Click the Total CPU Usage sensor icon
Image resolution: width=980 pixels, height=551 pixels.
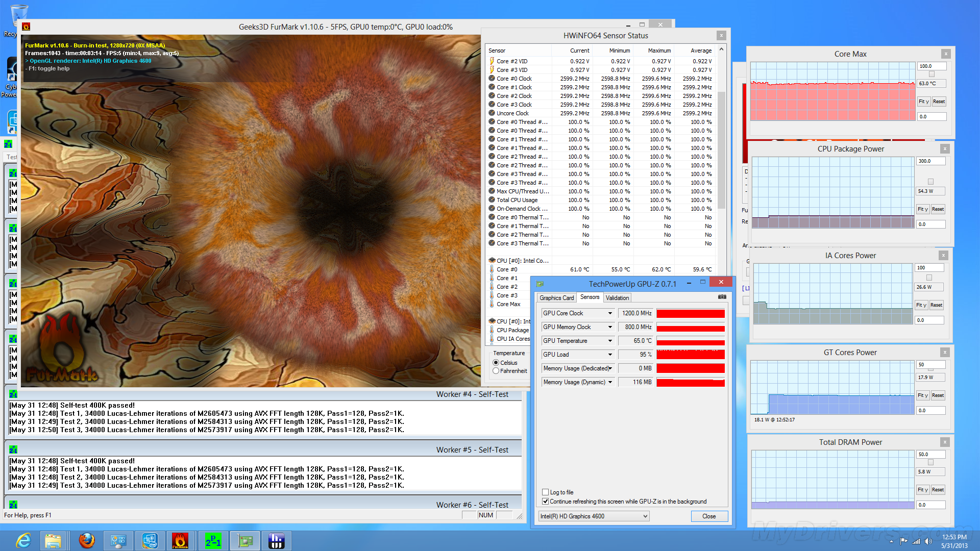pos(492,200)
